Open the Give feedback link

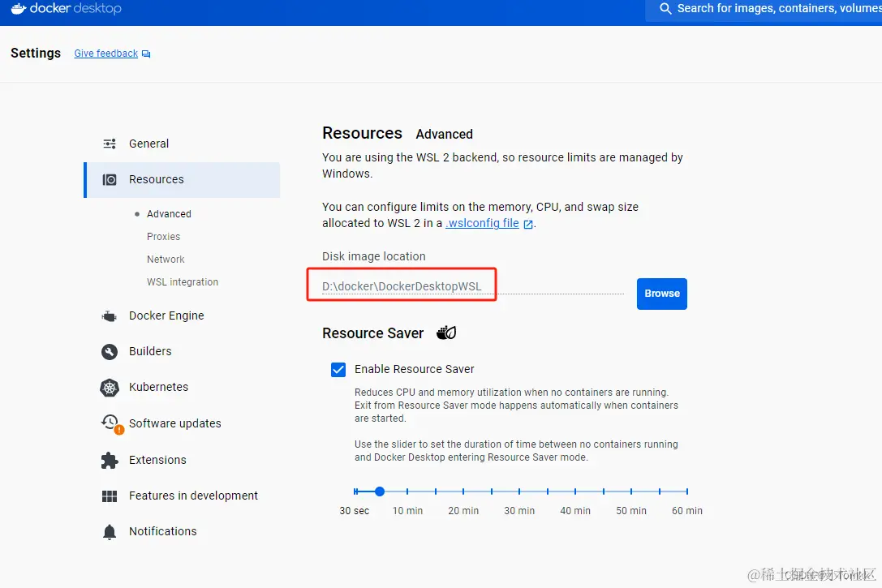[x=106, y=54]
